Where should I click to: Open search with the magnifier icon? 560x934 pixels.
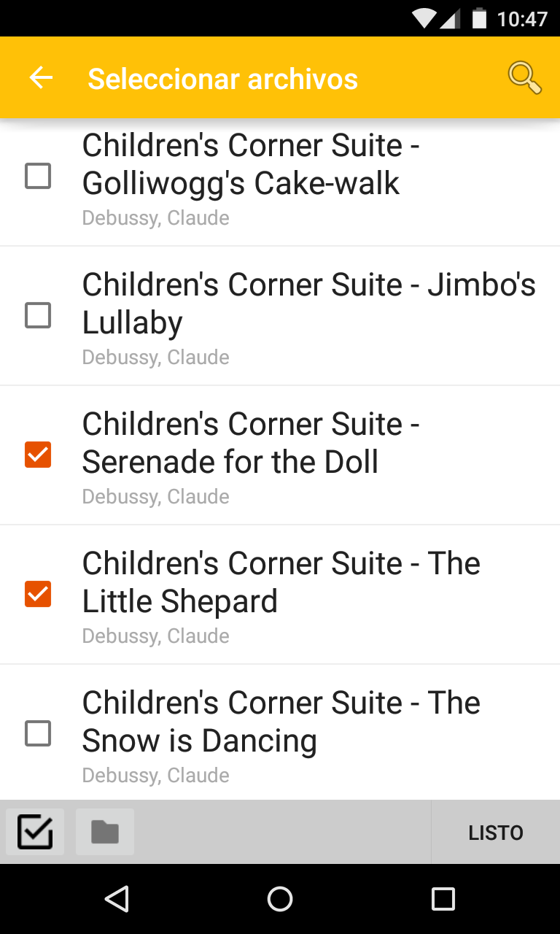pos(524,77)
